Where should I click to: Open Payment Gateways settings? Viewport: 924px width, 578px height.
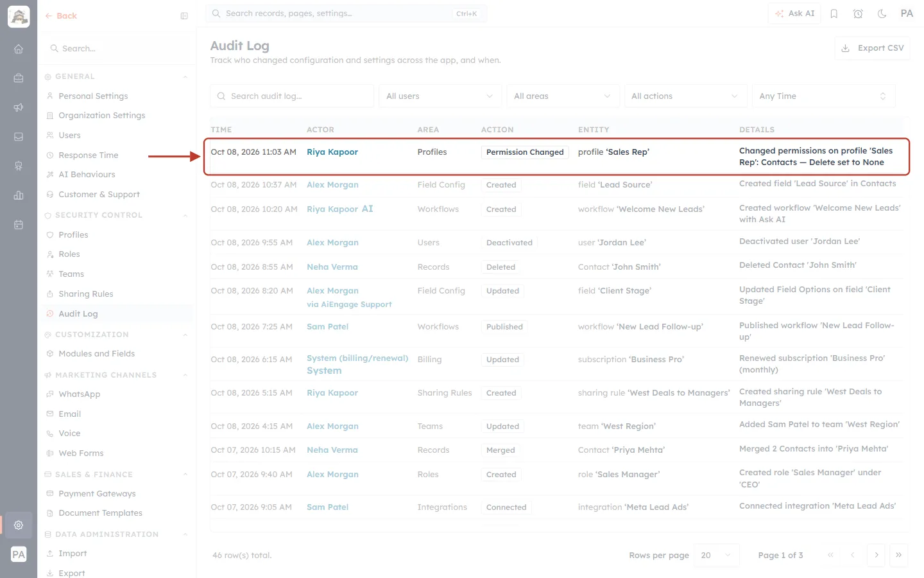[97, 494]
